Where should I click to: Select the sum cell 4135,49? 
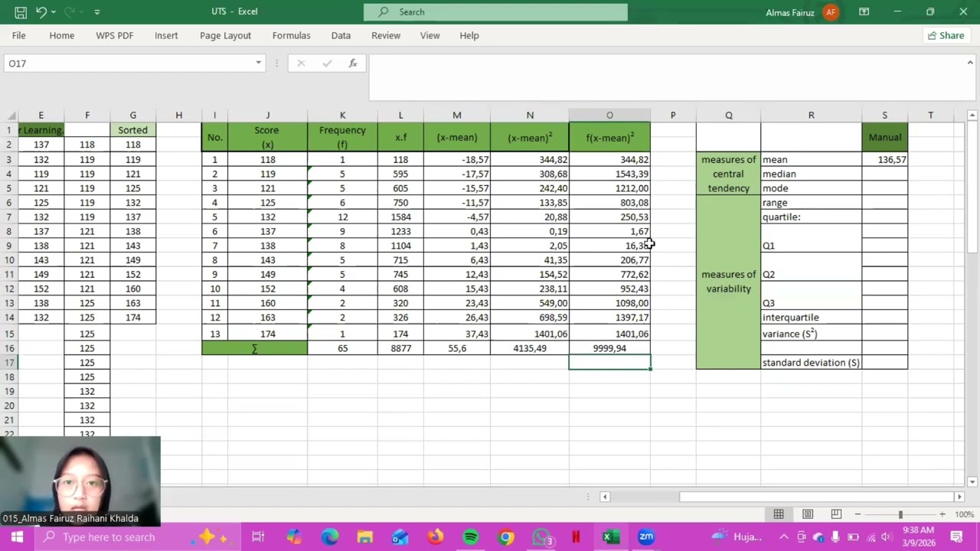(x=530, y=348)
